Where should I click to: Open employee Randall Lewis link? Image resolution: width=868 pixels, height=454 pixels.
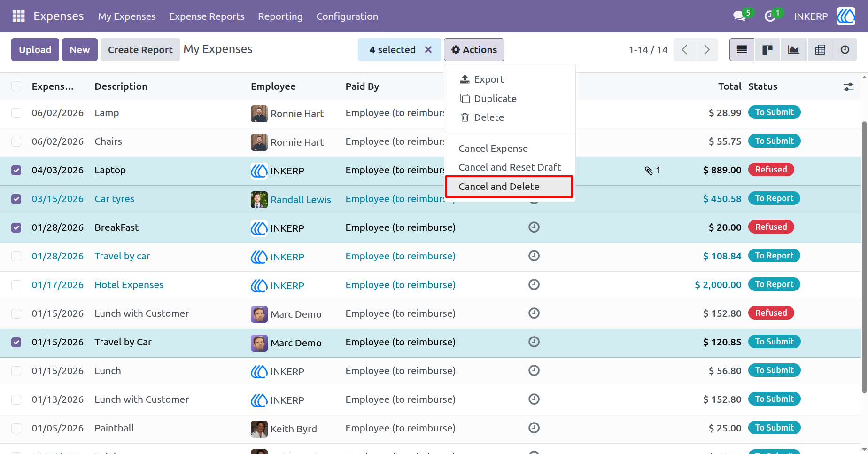pyautogui.click(x=301, y=200)
